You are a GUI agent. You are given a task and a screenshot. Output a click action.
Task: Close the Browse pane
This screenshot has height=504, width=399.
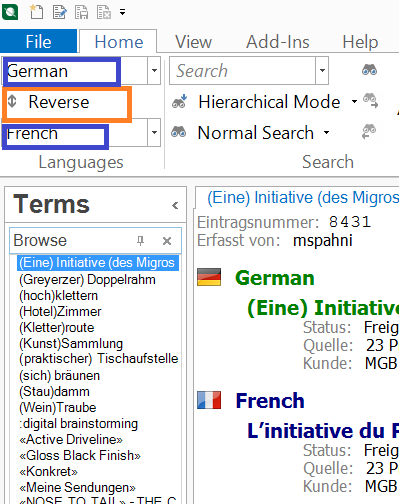coord(167,241)
